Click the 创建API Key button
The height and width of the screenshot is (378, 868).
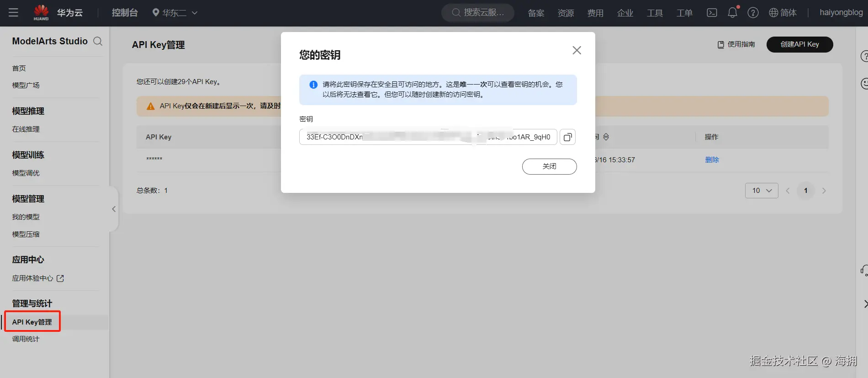pos(799,44)
